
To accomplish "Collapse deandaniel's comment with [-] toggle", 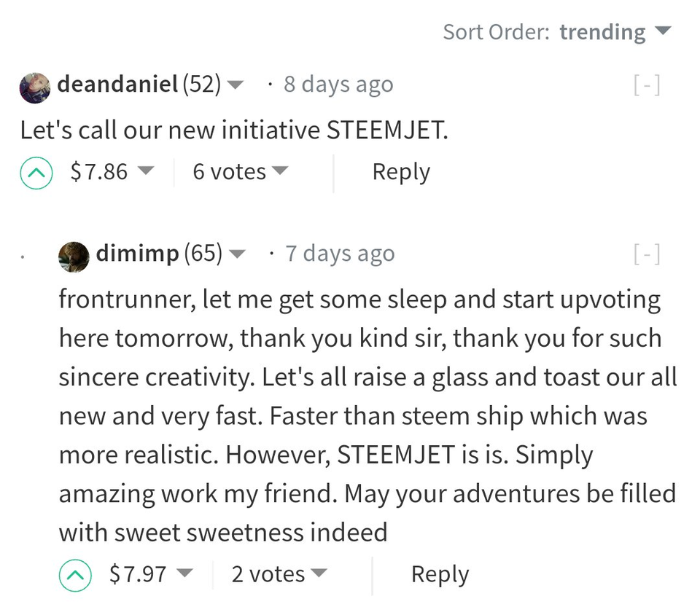I will [x=647, y=85].
